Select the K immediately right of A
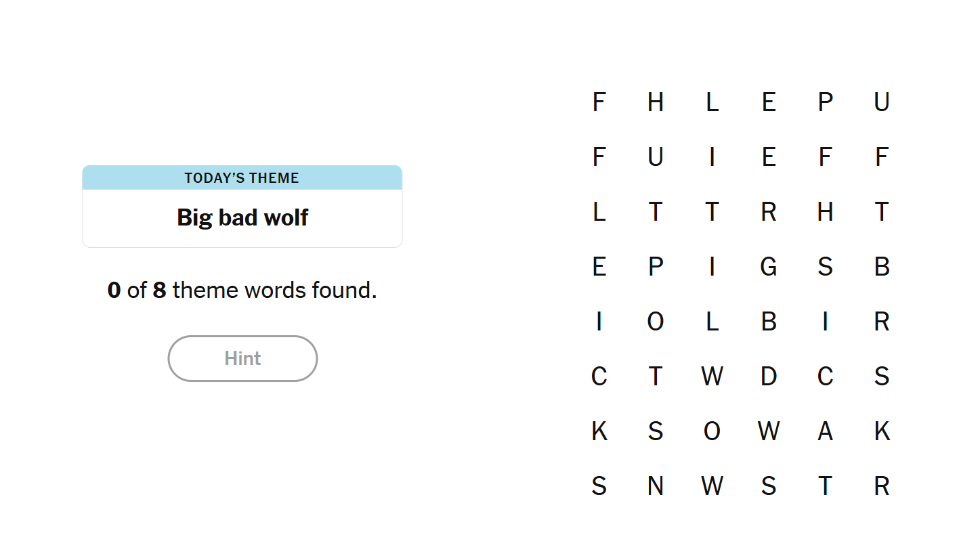Screen dimensions: 980x558 [881, 431]
